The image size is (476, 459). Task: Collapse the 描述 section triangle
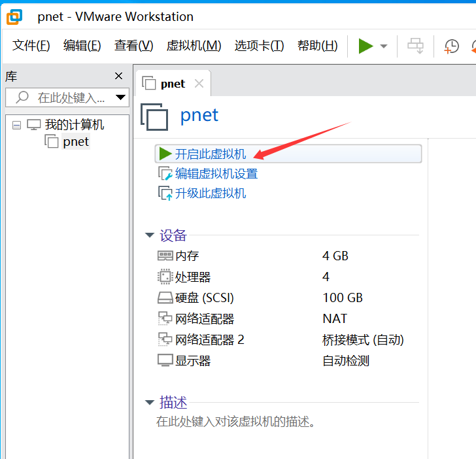(149, 402)
